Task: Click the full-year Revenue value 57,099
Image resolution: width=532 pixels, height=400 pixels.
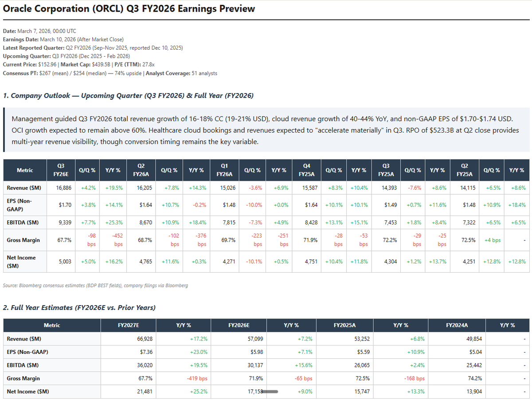Action: (254, 339)
